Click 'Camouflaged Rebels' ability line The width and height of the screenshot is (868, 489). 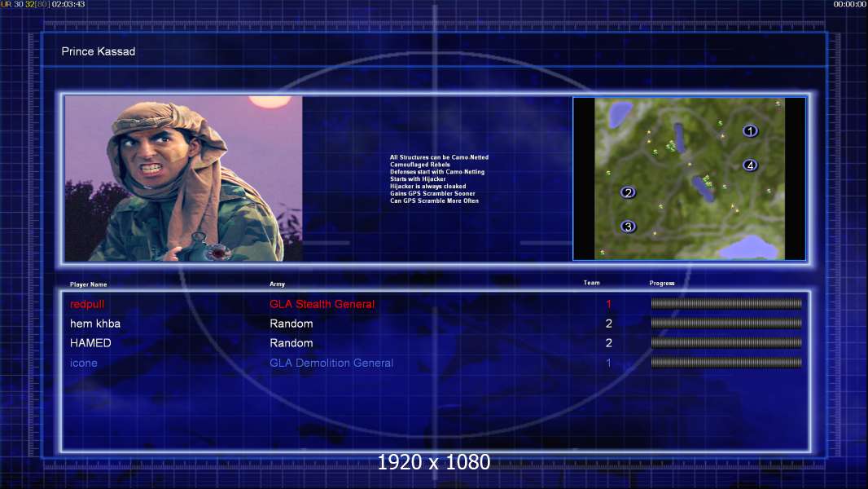click(420, 165)
